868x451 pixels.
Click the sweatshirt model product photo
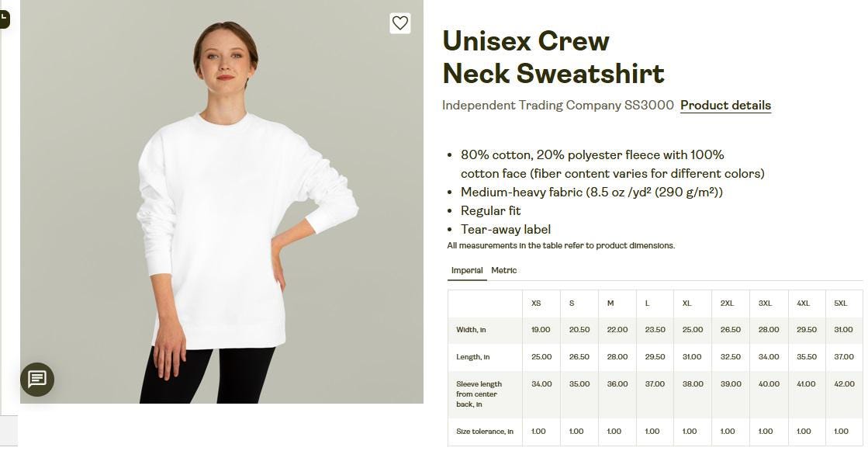(x=222, y=202)
